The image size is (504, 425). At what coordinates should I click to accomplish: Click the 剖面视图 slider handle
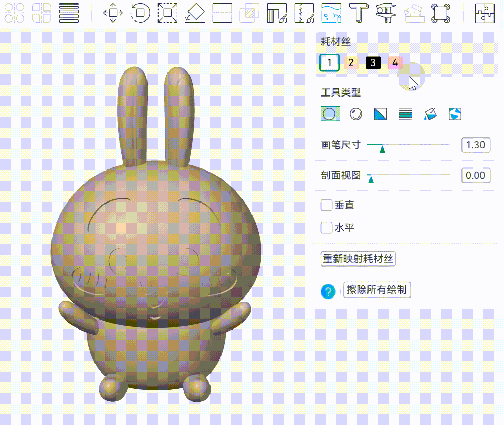[x=371, y=179]
